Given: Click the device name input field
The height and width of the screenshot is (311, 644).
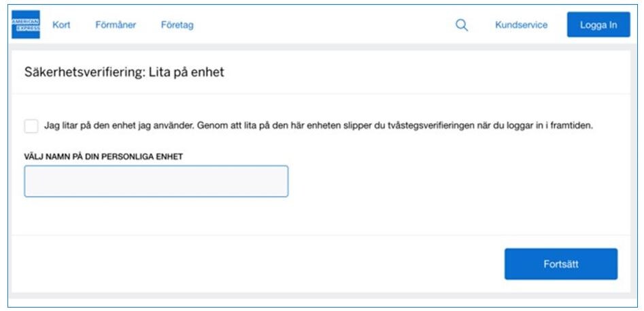Looking at the screenshot, I should (156, 181).
